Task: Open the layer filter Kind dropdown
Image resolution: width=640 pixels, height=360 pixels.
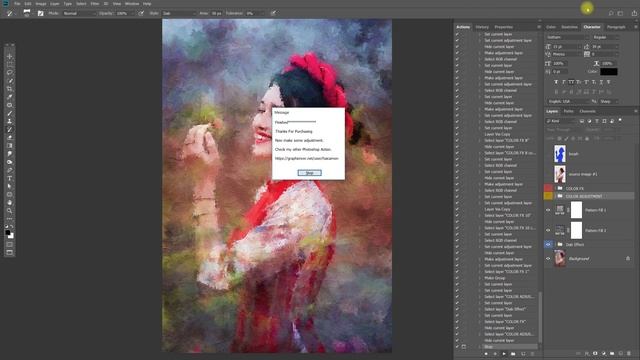Action: [x=562, y=121]
